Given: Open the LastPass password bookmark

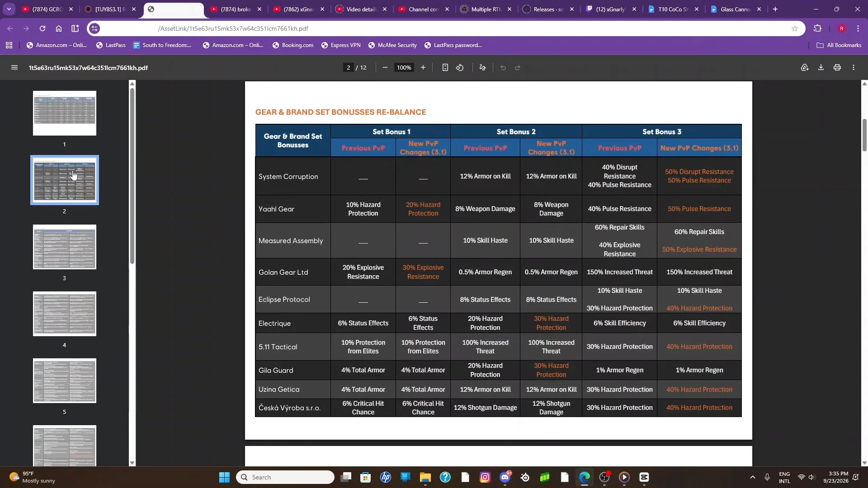Looking at the screenshot, I should tap(453, 45).
